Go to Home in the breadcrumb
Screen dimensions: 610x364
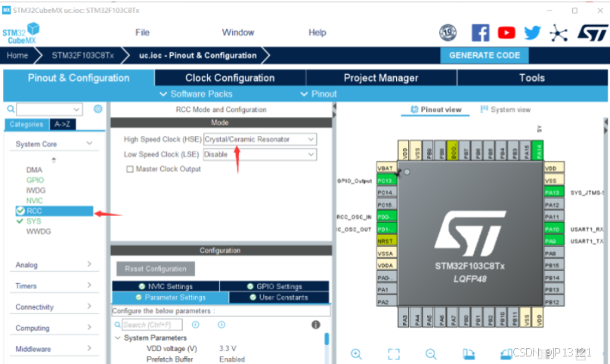coord(17,55)
